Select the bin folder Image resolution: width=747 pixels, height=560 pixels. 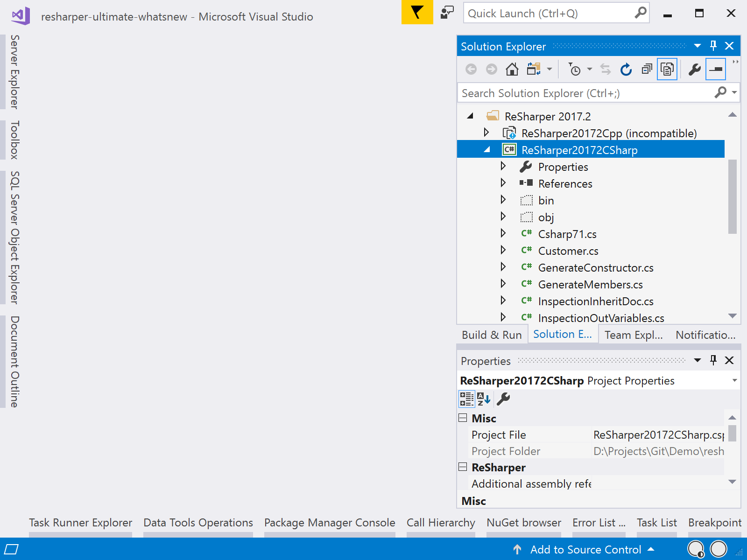(546, 200)
